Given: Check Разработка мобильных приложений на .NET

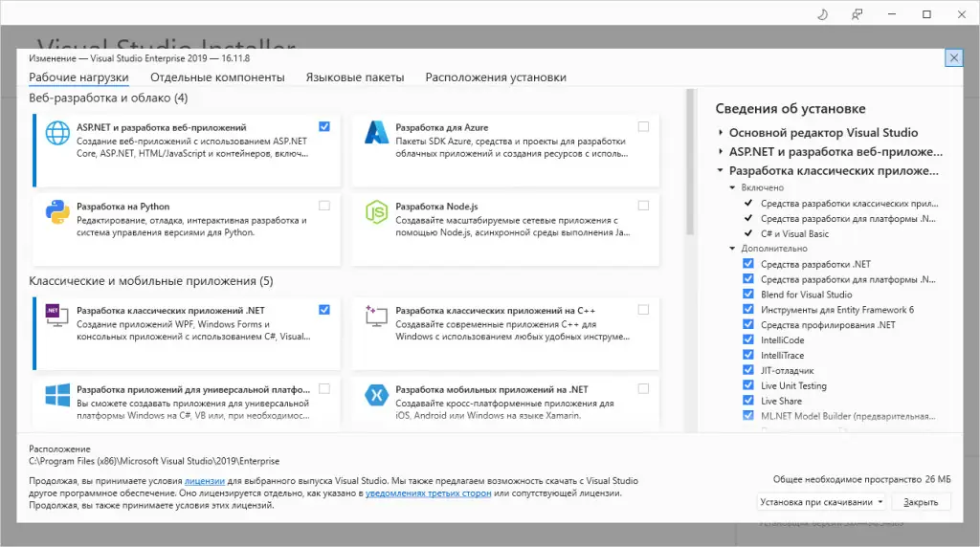Looking at the screenshot, I should [643, 389].
